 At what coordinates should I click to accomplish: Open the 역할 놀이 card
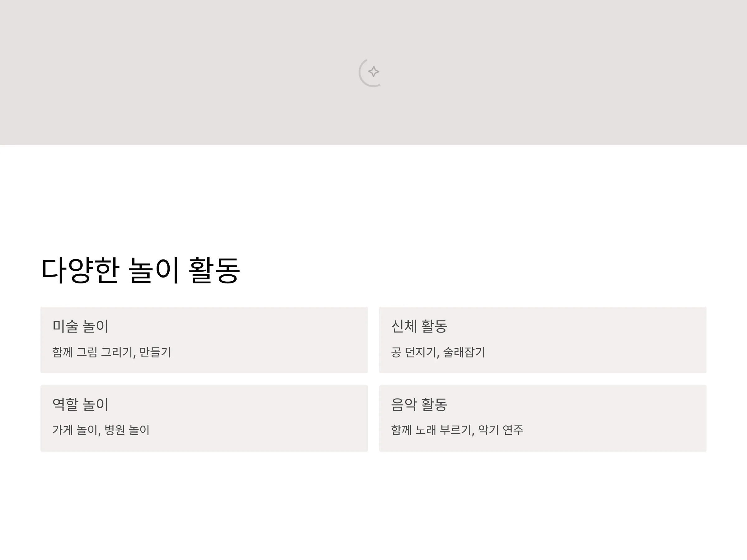point(204,418)
